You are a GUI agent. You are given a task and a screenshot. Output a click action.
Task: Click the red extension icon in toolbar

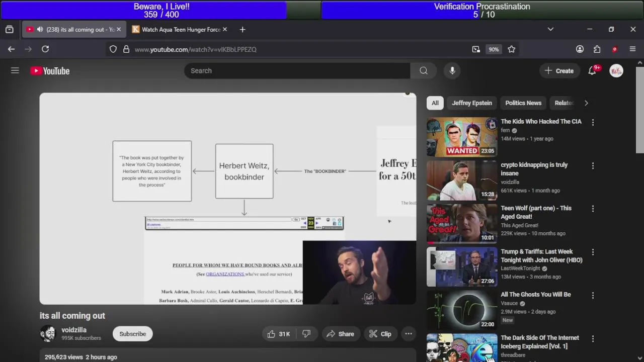[x=614, y=49]
